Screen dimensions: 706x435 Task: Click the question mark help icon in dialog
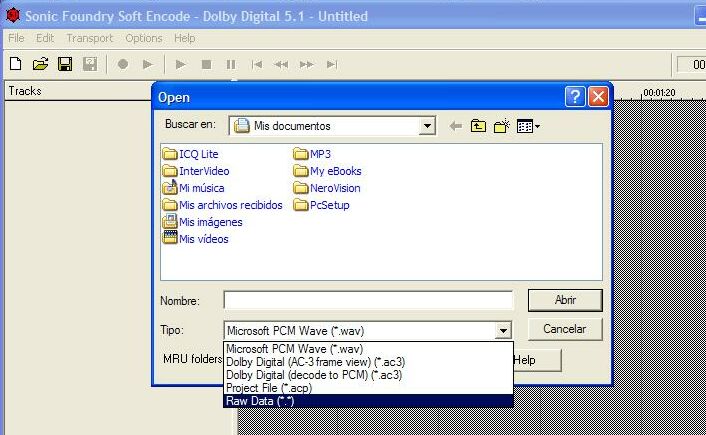coord(575,97)
